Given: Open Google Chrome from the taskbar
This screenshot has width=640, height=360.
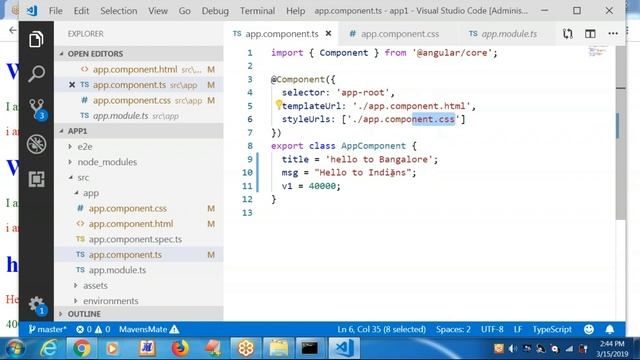Looking at the screenshot, I should 81,348.
